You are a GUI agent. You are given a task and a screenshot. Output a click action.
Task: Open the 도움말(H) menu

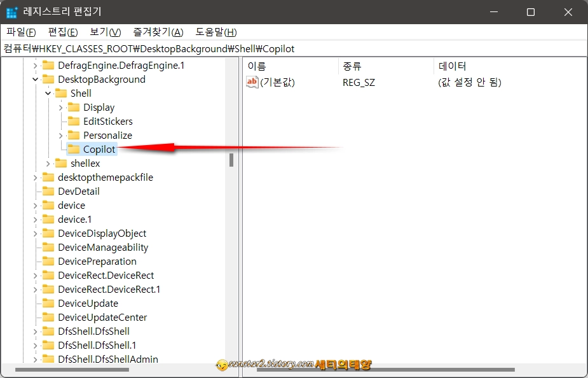point(216,32)
